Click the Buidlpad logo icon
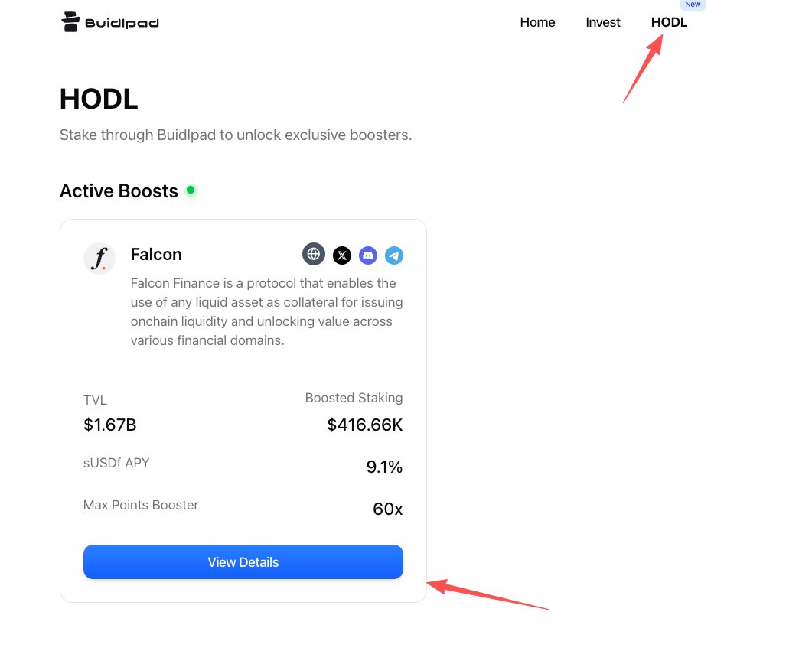This screenshot has width=812, height=664. pyautogui.click(x=70, y=21)
